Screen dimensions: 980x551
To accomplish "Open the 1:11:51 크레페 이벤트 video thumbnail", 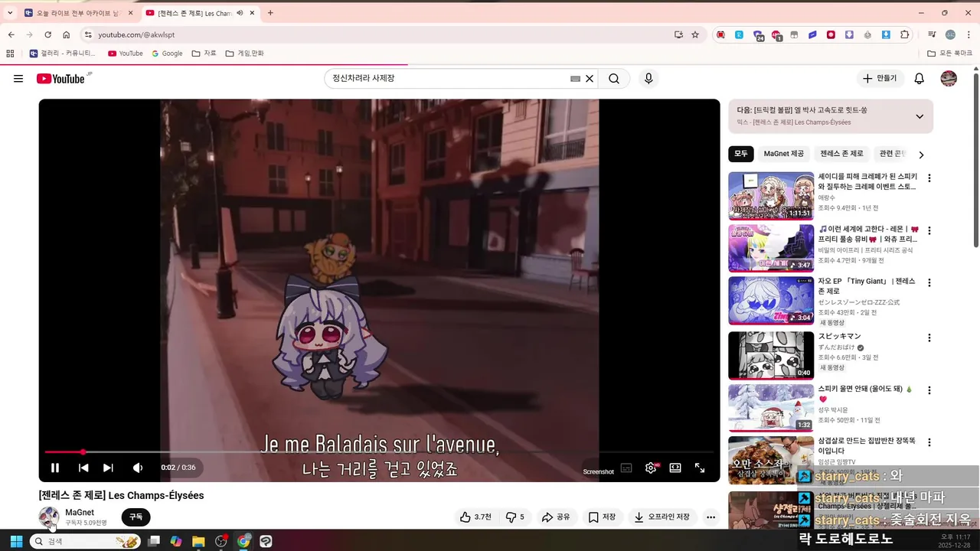I will coord(771,196).
